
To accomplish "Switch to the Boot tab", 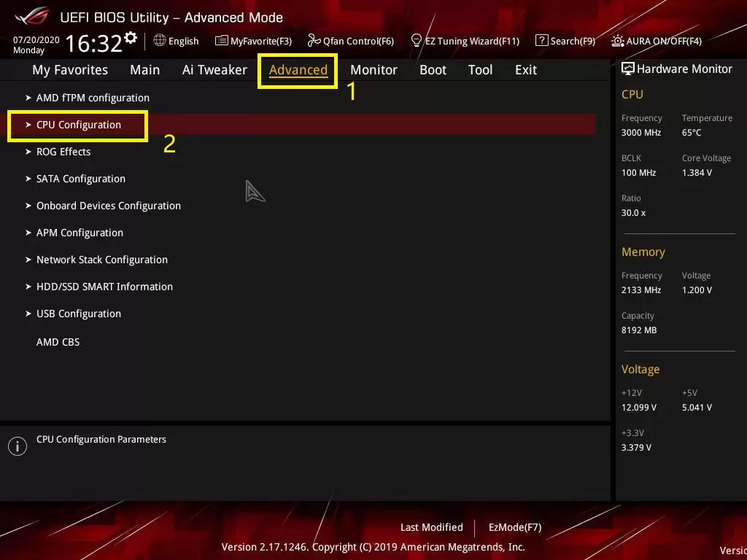I will (433, 69).
